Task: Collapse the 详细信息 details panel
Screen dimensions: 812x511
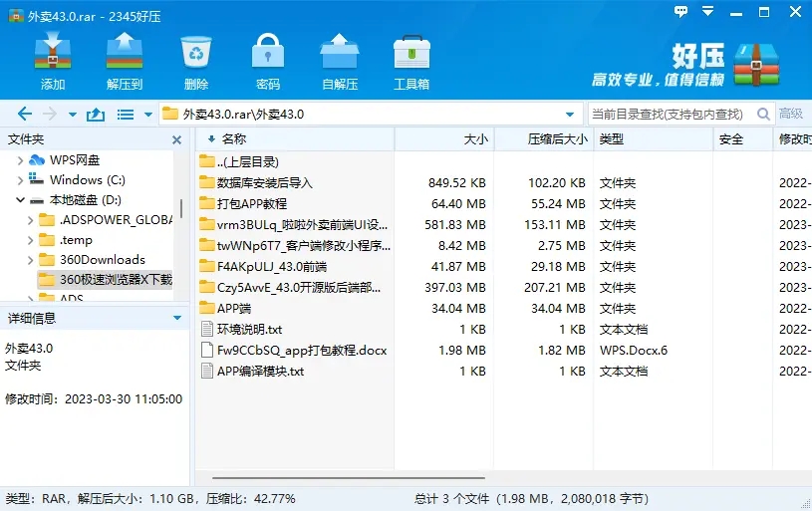Action: 177,319
